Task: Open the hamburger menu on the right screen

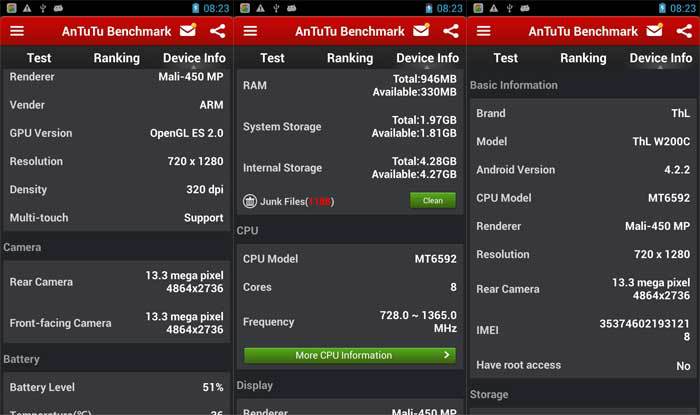Action: (483, 31)
